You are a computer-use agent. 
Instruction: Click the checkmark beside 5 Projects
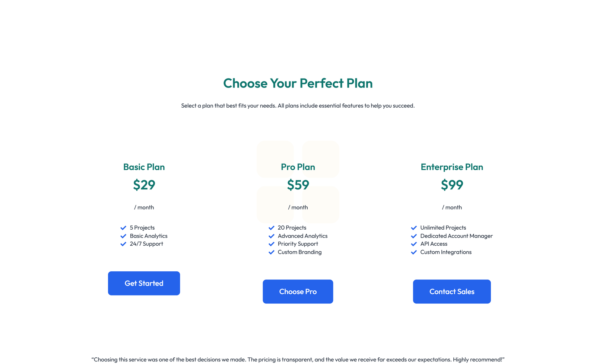point(123,227)
